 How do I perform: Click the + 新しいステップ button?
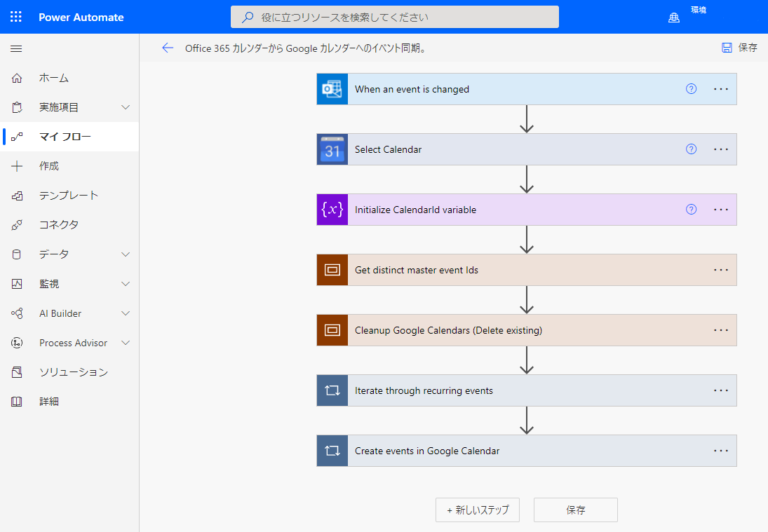pos(478,510)
